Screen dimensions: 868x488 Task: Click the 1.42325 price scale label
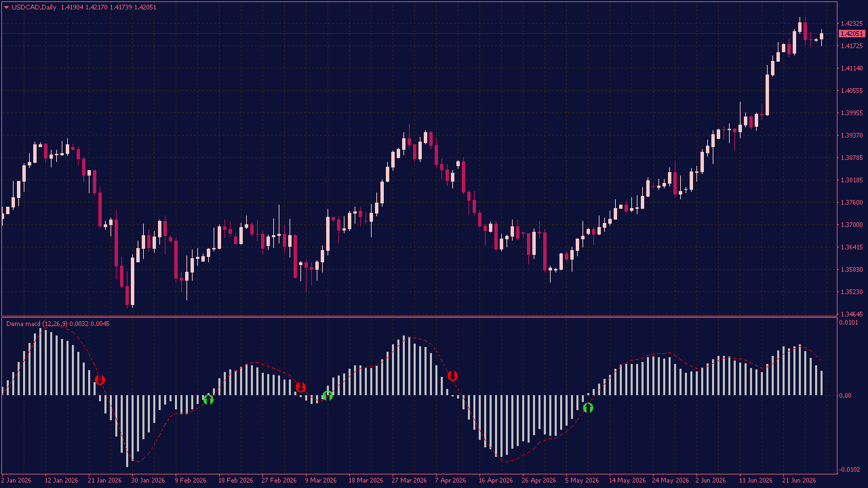[x=852, y=24]
